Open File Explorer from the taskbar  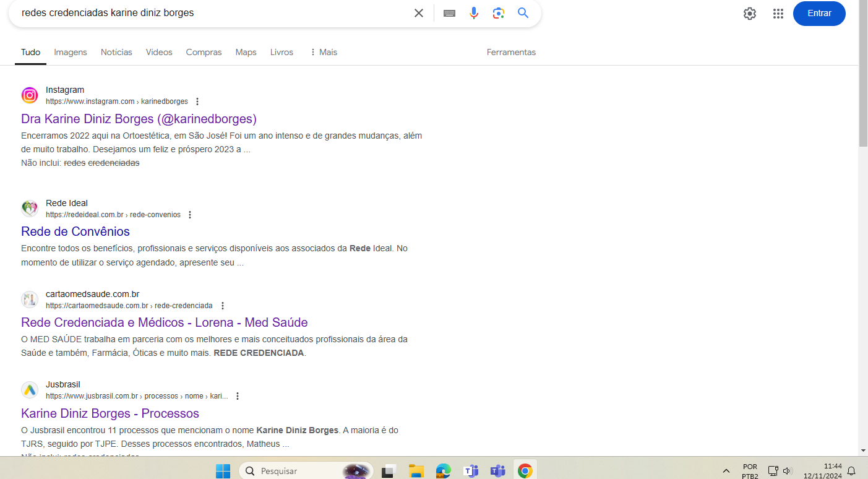[416, 471]
